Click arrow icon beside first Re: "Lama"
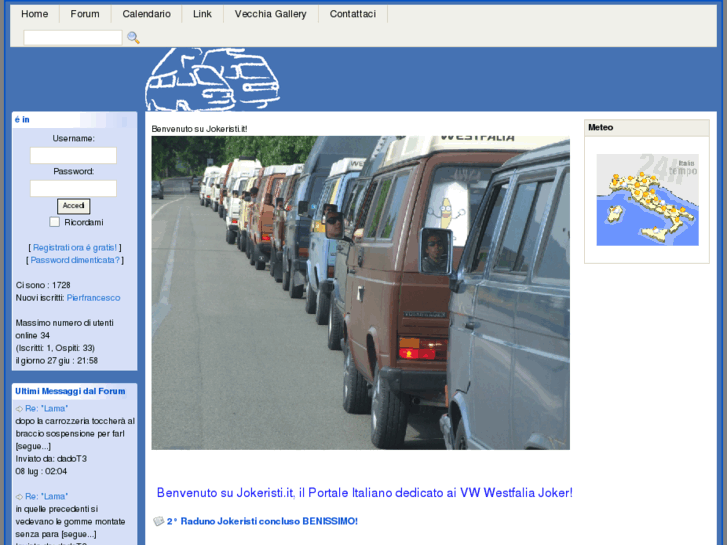Screen dimensions: 727x545 [19, 409]
